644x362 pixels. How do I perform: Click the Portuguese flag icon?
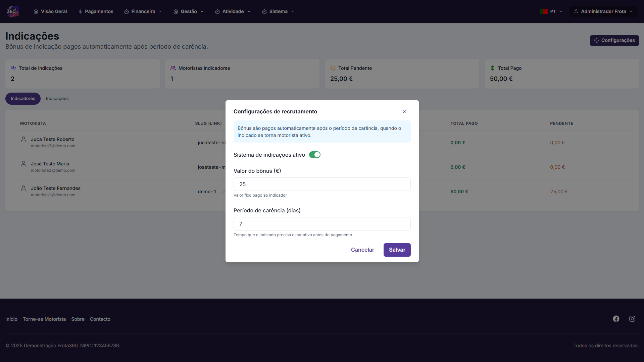click(x=543, y=11)
